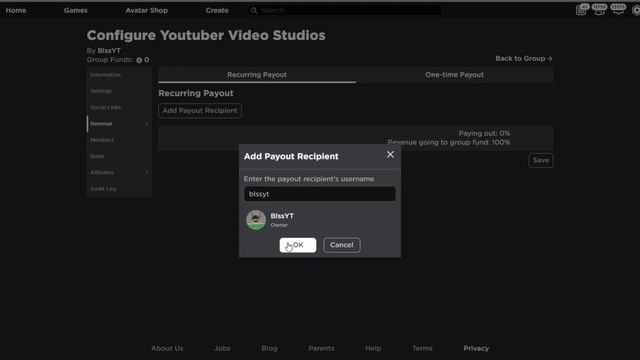Open the Roles sidebar section
Image resolution: width=640 pixels, height=360 pixels.
(x=97, y=156)
